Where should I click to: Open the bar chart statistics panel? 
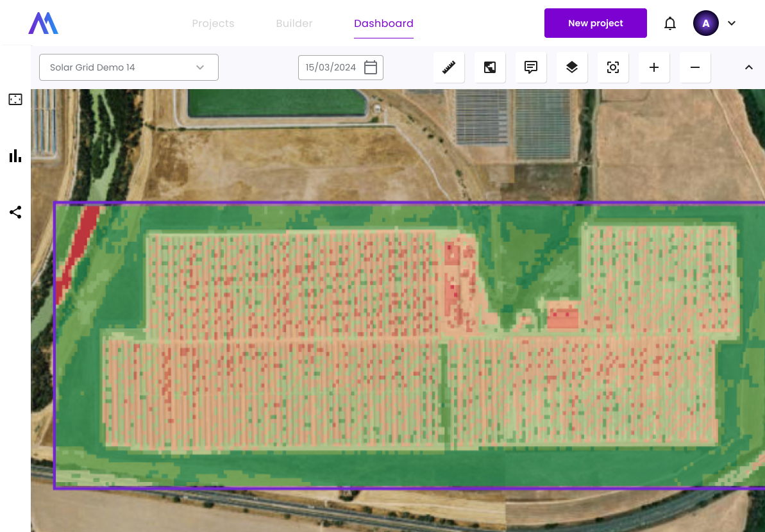click(15, 156)
